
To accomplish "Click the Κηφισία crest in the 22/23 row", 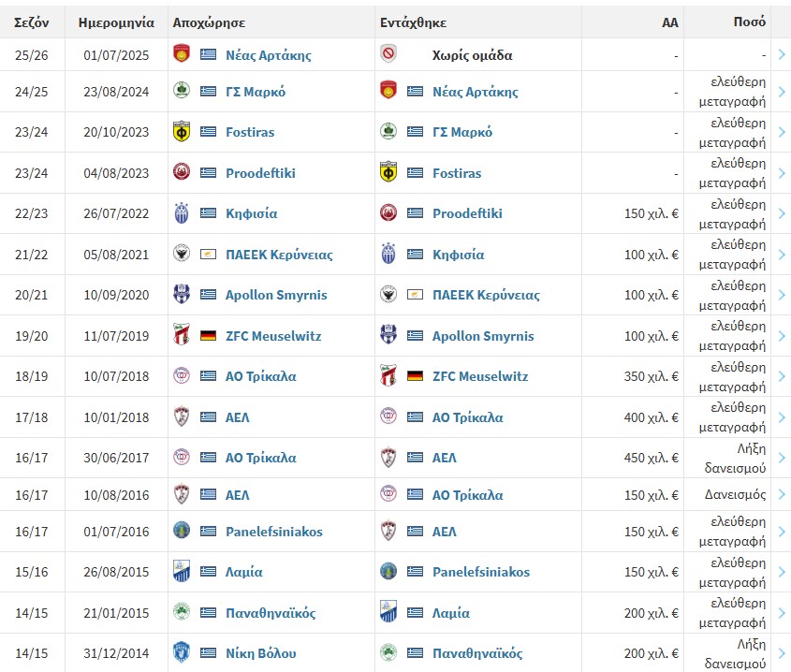I will point(182,212).
